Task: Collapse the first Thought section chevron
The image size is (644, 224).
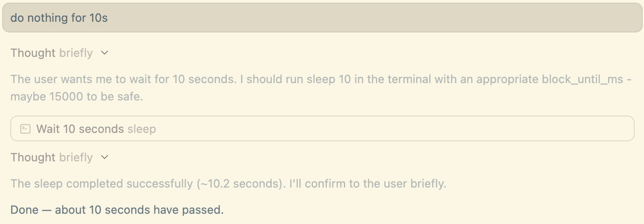Action: (x=105, y=53)
